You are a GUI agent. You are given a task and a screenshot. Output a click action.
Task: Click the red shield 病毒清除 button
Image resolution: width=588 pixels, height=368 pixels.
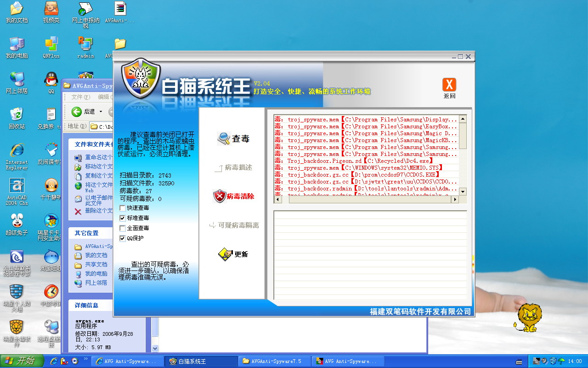(x=234, y=196)
